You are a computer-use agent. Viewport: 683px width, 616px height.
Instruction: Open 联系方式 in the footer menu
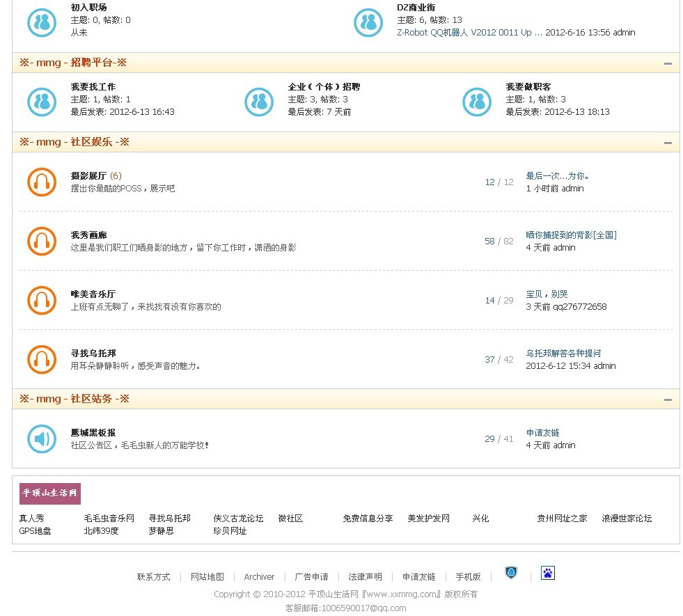[153, 577]
